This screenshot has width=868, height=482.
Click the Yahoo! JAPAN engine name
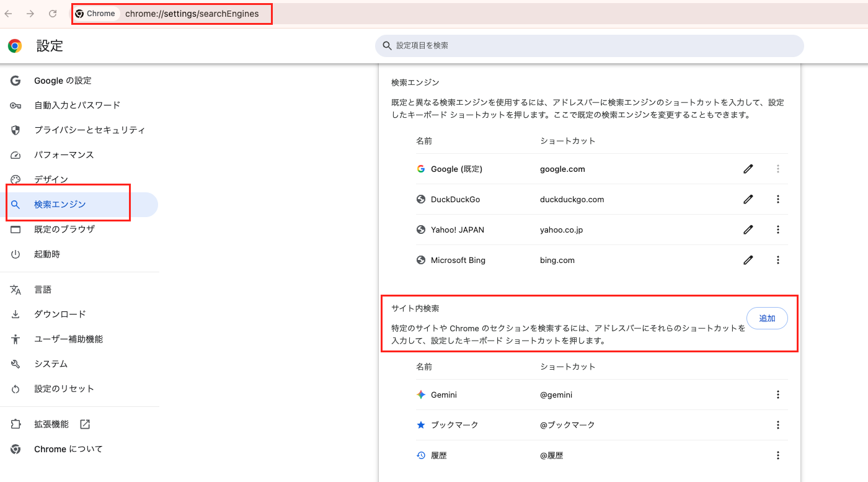[458, 230]
